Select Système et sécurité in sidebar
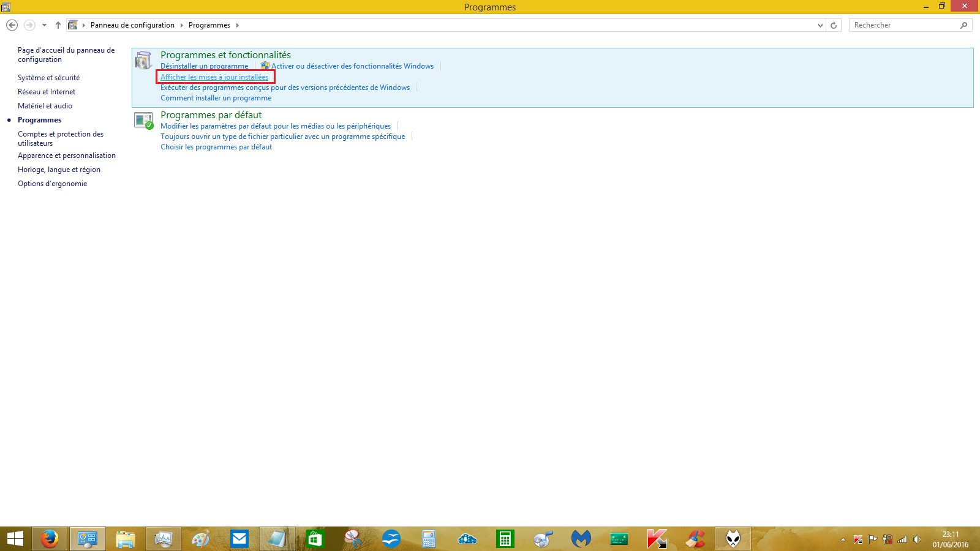Image resolution: width=980 pixels, height=551 pixels. click(x=48, y=78)
